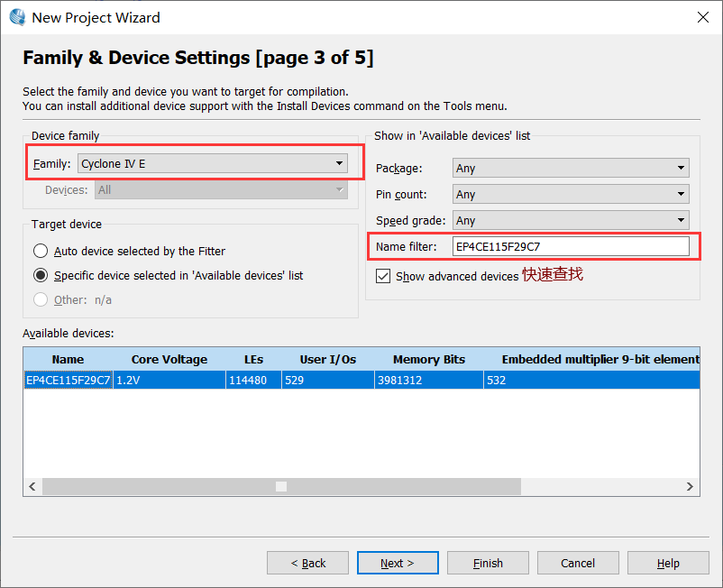Click the LEs column header

coord(253,359)
